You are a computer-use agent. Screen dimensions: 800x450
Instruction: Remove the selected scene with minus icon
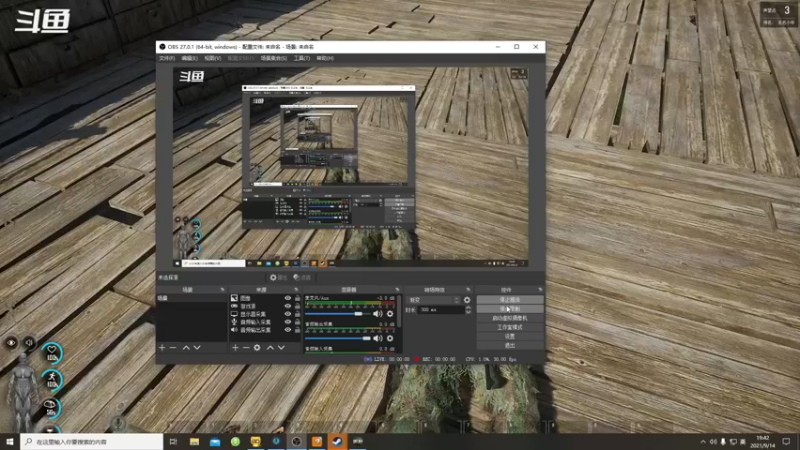click(173, 347)
